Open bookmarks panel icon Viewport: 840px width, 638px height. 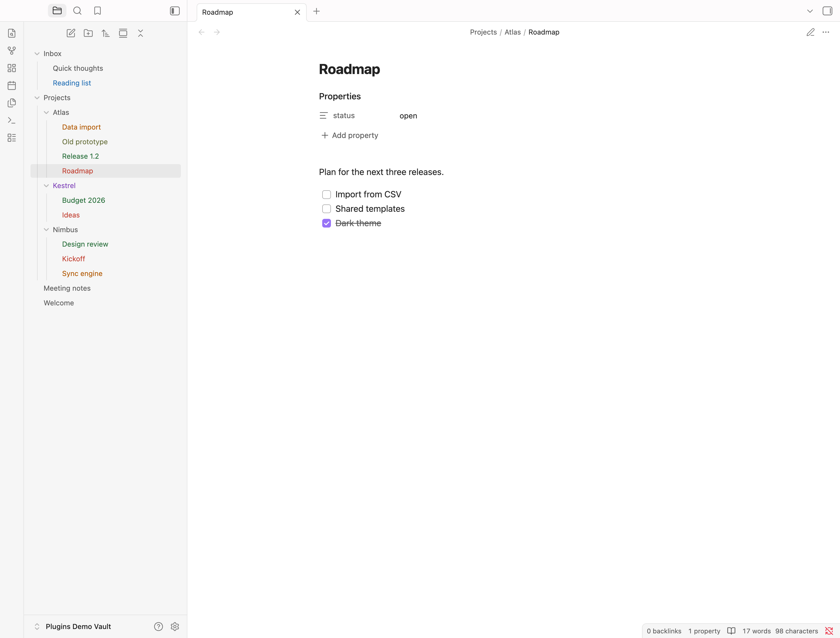pyautogui.click(x=98, y=11)
